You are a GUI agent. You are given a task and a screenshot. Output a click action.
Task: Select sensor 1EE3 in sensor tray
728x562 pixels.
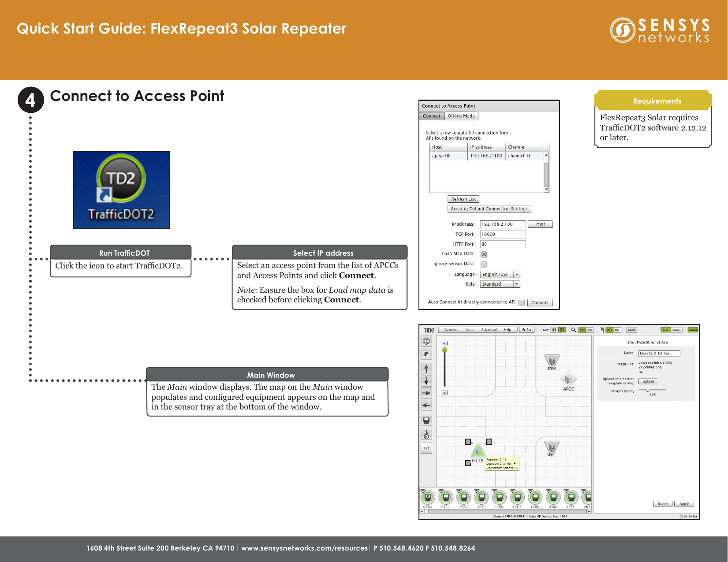tap(571, 499)
